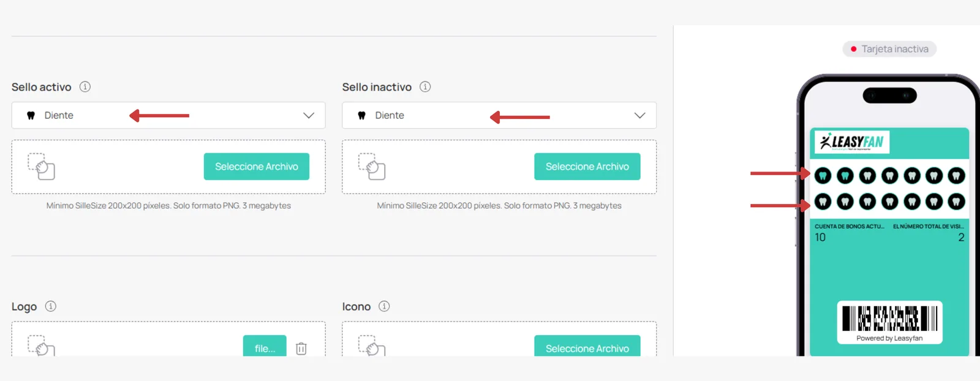Click Seleccione Archivo under Icono

pos(587,345)
